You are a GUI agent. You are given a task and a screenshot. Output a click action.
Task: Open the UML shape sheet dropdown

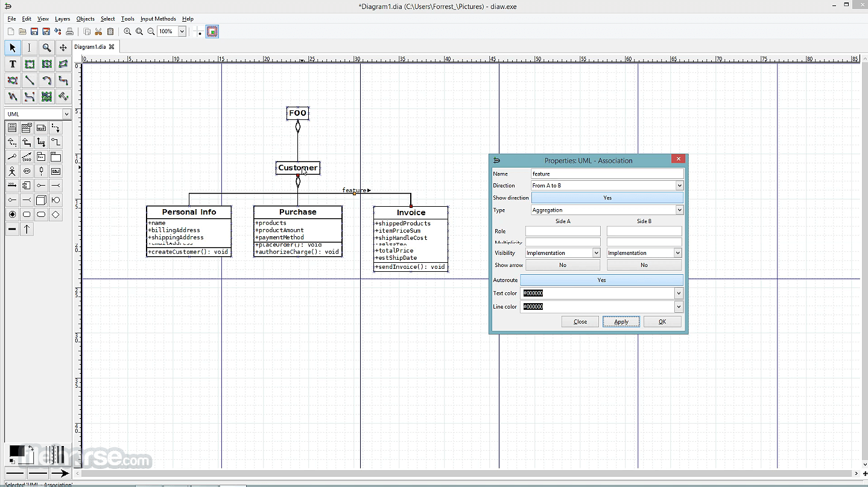(38, 114)
